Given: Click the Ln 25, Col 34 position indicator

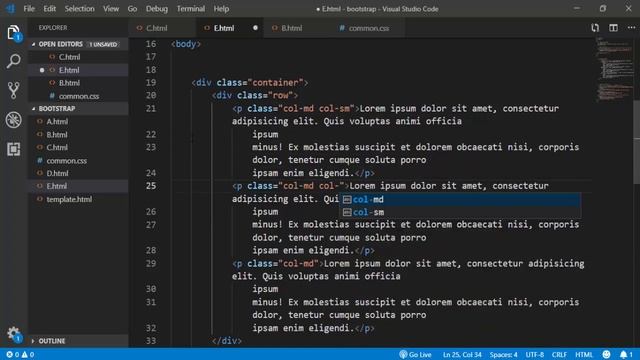Looking at the screenshot, I should 462,354.
